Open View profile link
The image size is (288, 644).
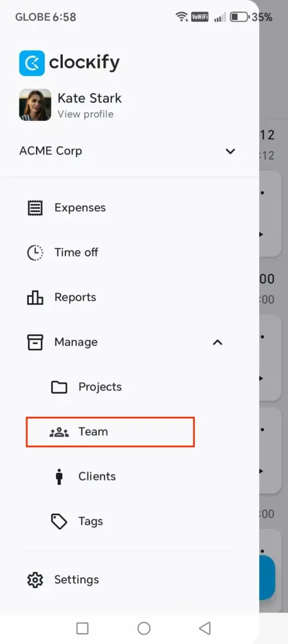tap(86, 114)
